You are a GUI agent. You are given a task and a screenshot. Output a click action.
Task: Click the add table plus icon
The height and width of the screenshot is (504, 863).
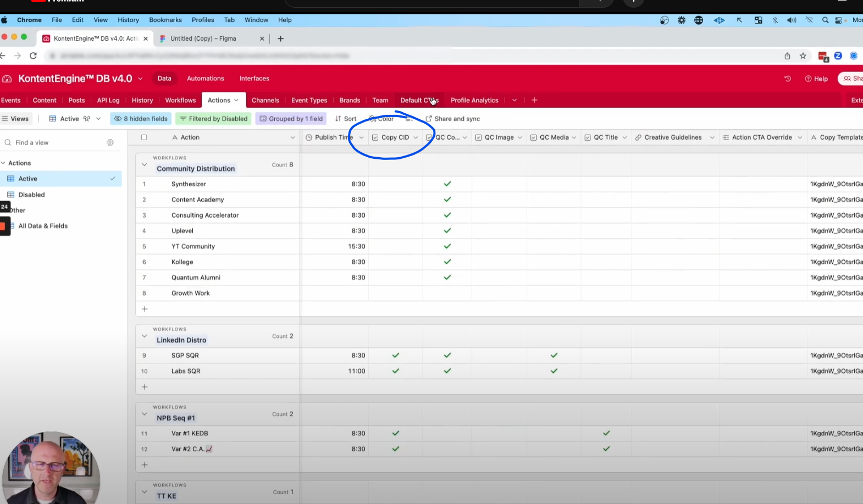pyautogui.click(x=534, y=100)
